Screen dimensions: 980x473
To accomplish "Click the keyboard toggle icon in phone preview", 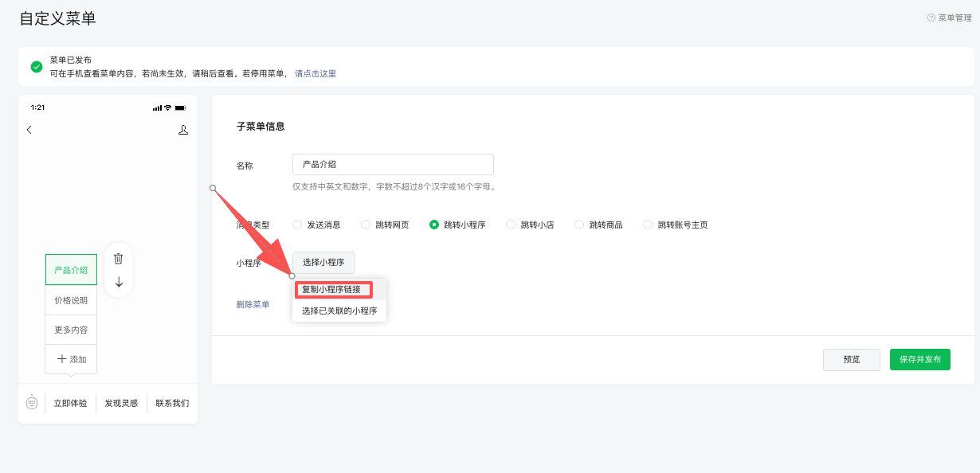I will pyautogui.click(x=32, y=403).
